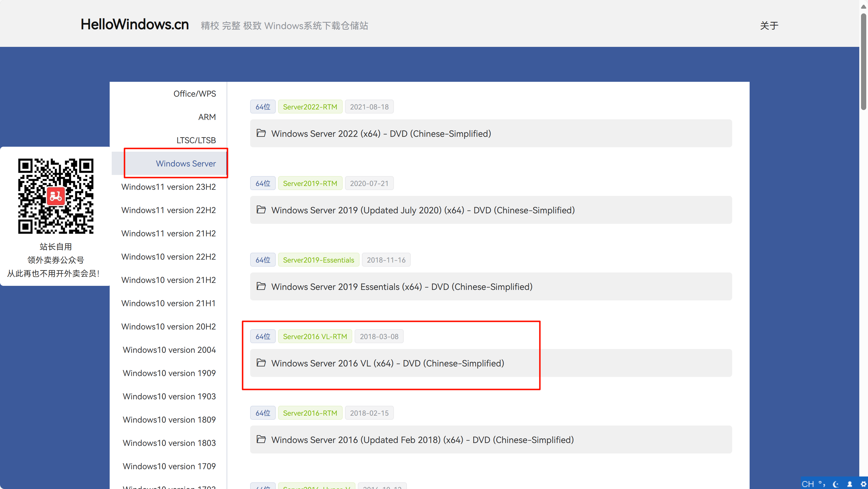
Task: Click the person icon in IME bar
Action: click(x=849, y=484)
